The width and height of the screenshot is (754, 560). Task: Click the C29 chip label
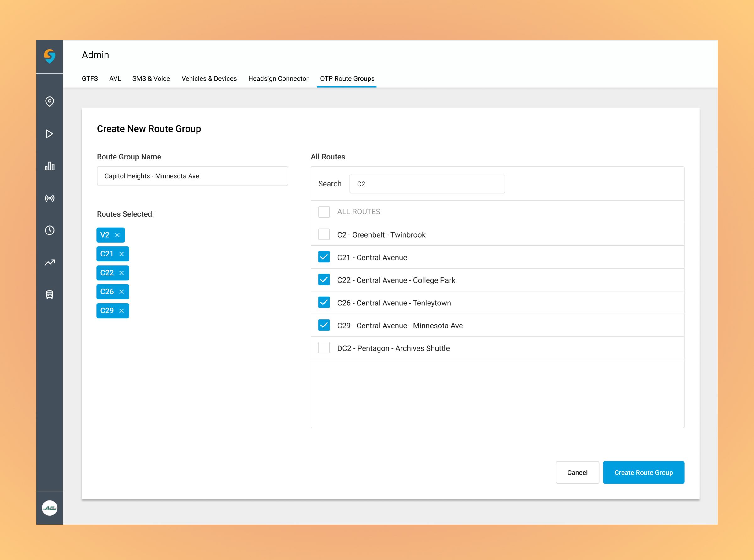[107, 311]
